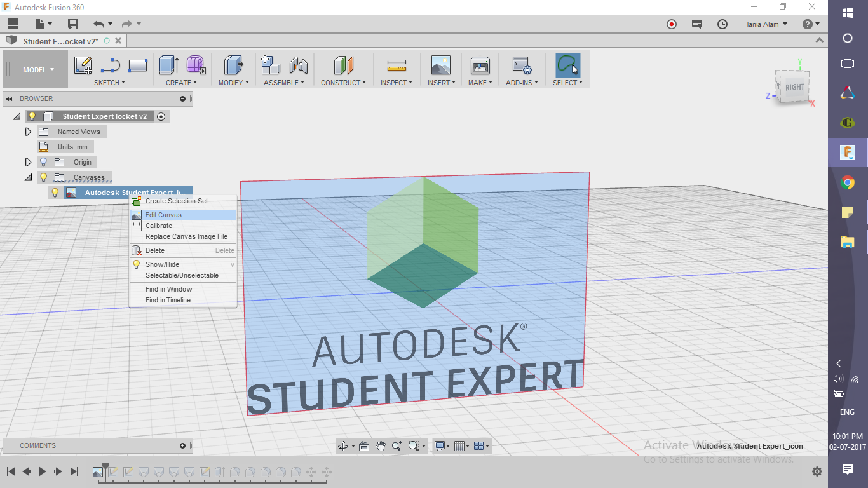
Task: Open the Display Settings monitor dropdown
Action: pyautogui.click(x=442, y=446)
